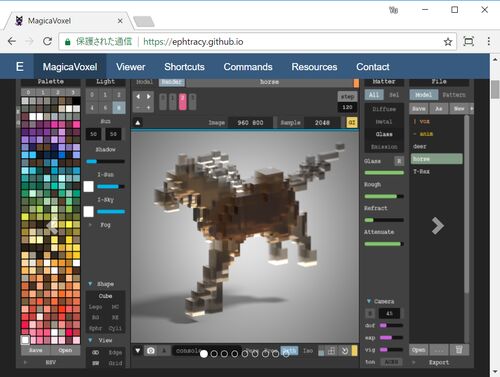Screen dimensions: 500x377
Task: Click the palette Open button
Action: click(65, 350)
